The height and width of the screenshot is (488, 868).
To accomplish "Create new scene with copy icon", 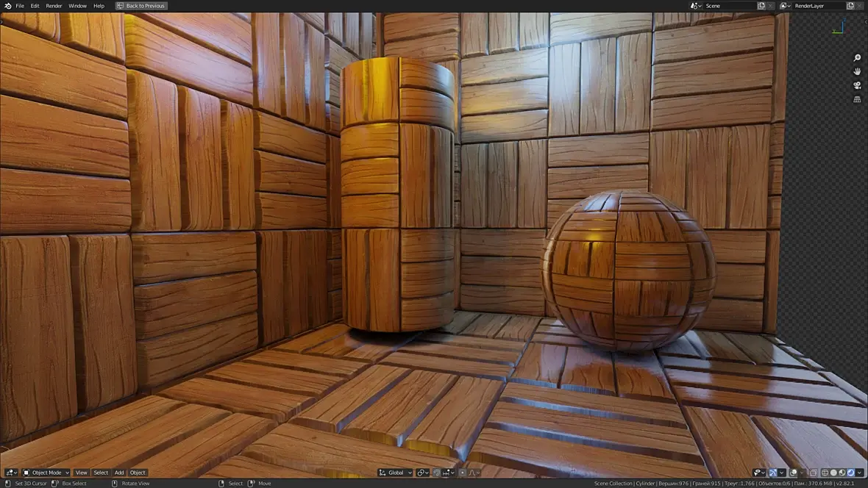I will [x=761, y=6].
